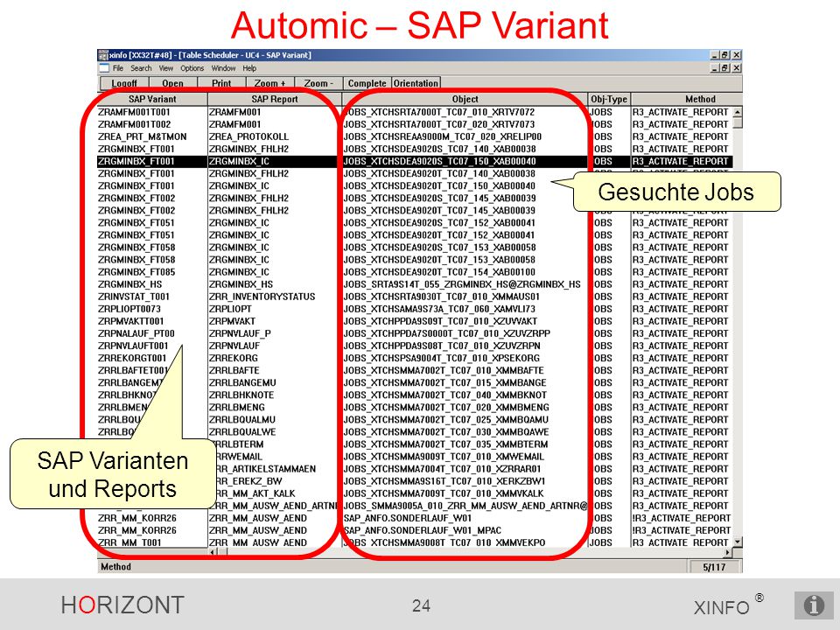Select object JOBS_SRTA9S14T_055_ZRGMINBX_HS@ZRGMINBX_HS
This screenshot has height=630, width=840.
point(462,284)
